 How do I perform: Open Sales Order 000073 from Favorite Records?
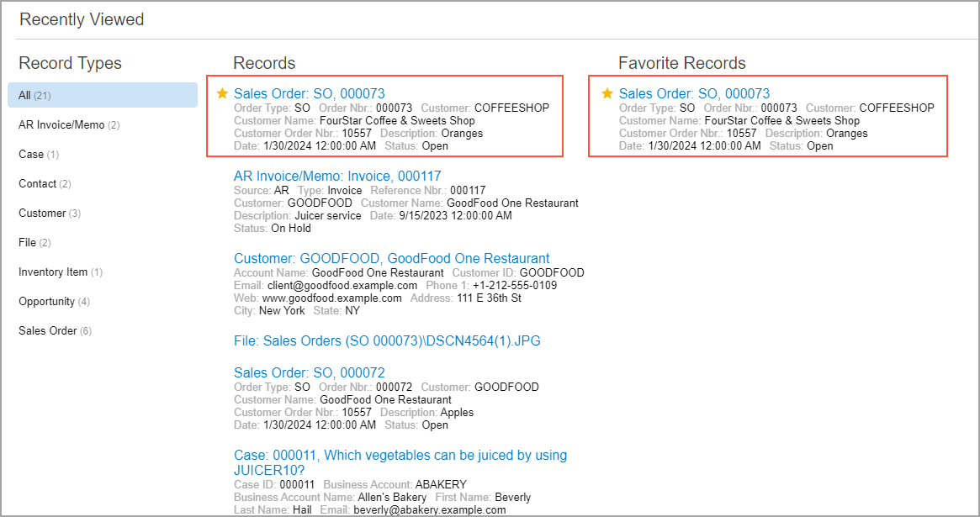point(694,93)
